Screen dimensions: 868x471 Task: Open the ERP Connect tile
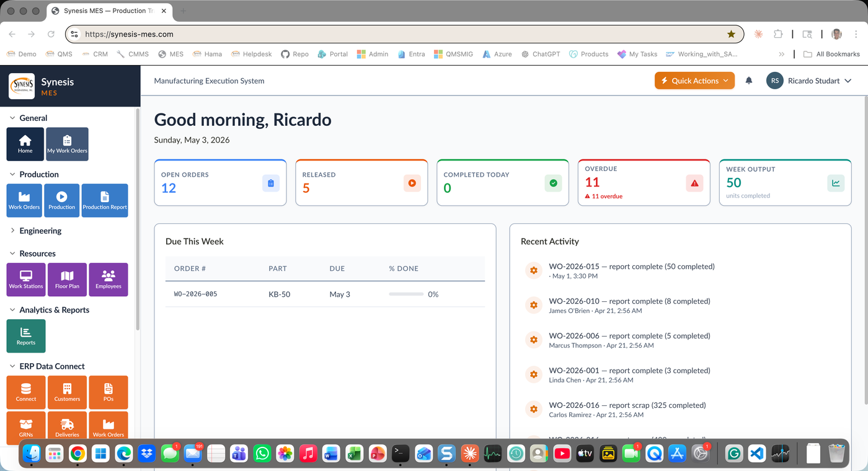tap(26, 392)
